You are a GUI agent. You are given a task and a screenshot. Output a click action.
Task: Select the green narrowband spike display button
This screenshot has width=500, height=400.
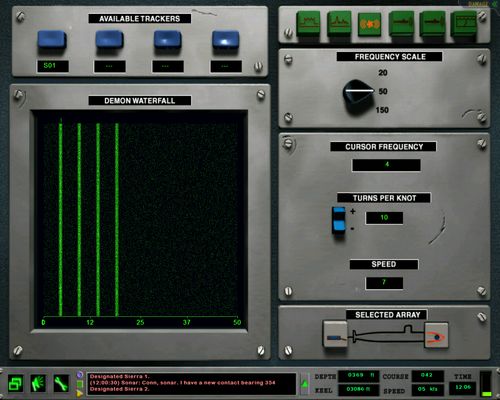pyautogui.click(x=339, y=23)
